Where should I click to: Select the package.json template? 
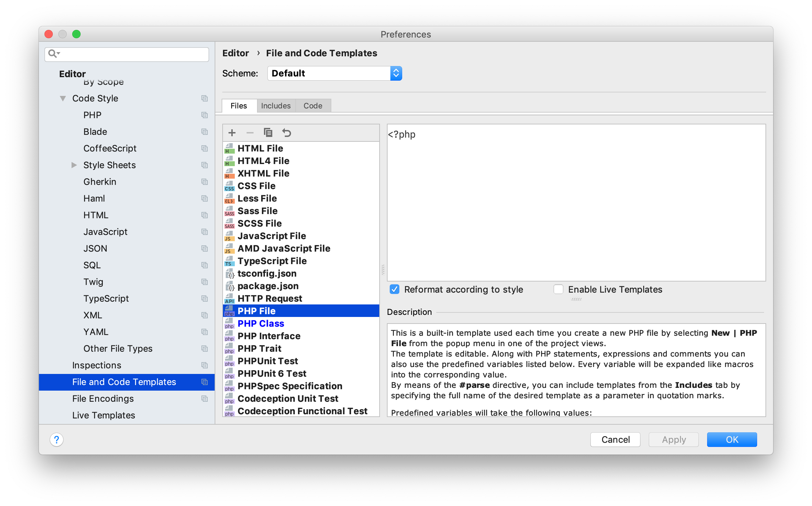(x=301, y=286)
